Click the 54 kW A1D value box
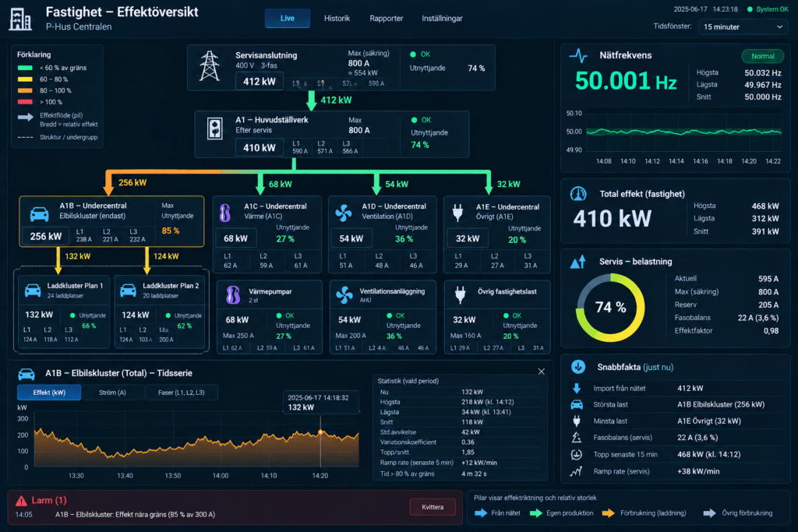The width and height of the screenshot is (798, 532). pos(351,238)
